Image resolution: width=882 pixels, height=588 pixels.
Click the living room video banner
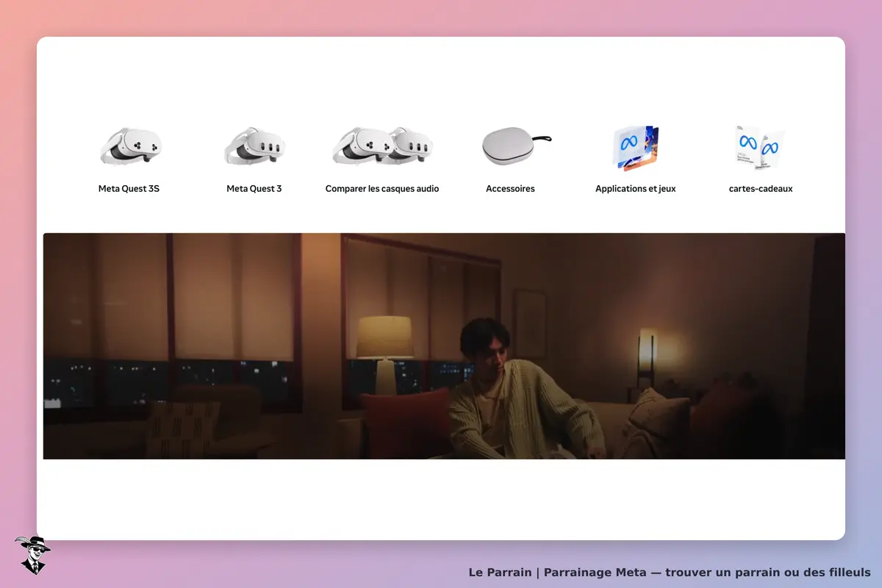pos(444,346)
